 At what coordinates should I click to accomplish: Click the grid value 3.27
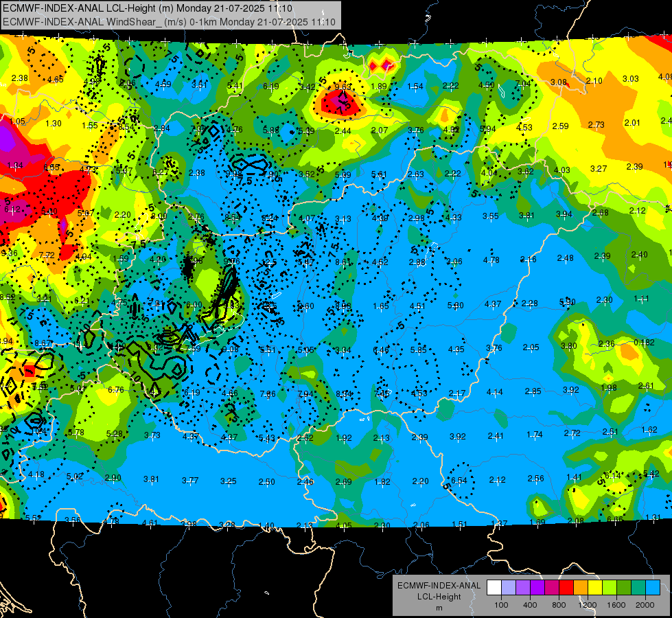(599, 168)
